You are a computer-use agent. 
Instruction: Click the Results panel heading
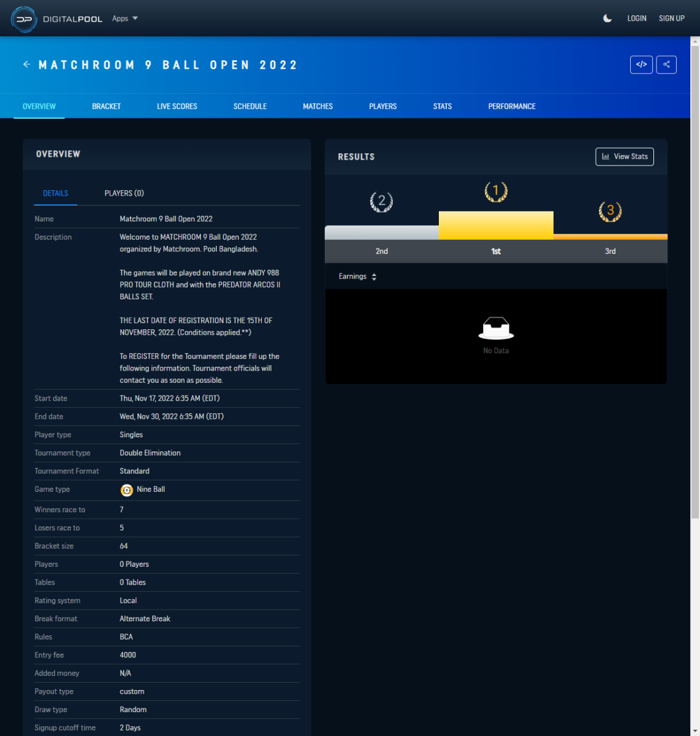tap(356, 157)
